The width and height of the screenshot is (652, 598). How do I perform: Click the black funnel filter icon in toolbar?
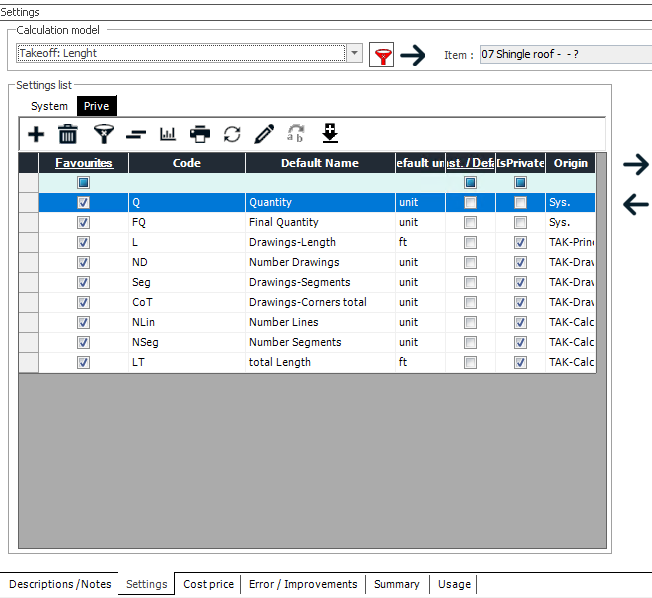103,134
